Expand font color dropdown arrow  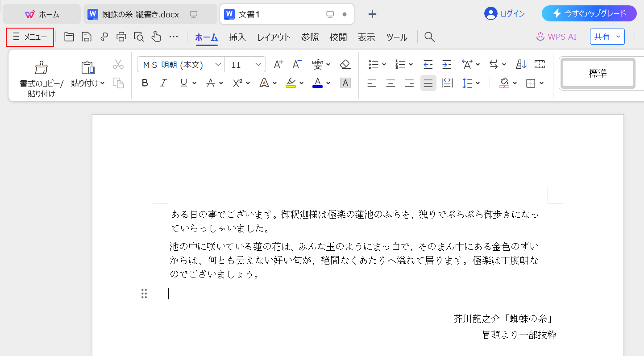[328, 83]
